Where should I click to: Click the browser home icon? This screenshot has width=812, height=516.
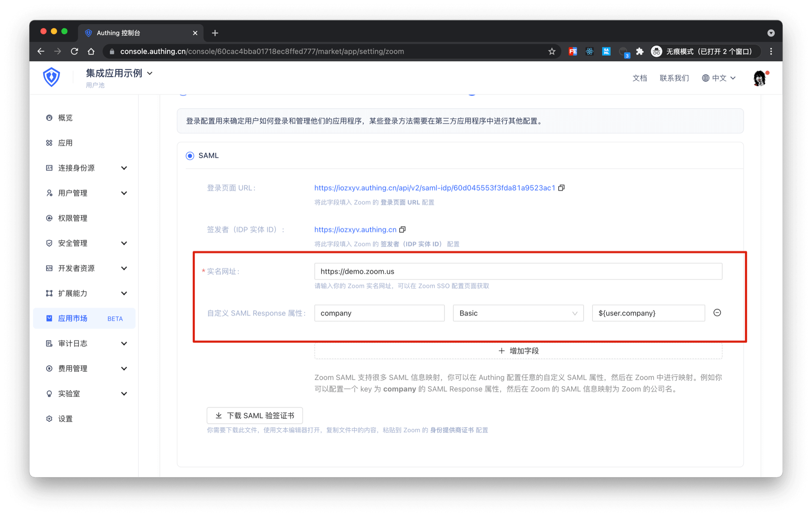[x=91, y=52]
